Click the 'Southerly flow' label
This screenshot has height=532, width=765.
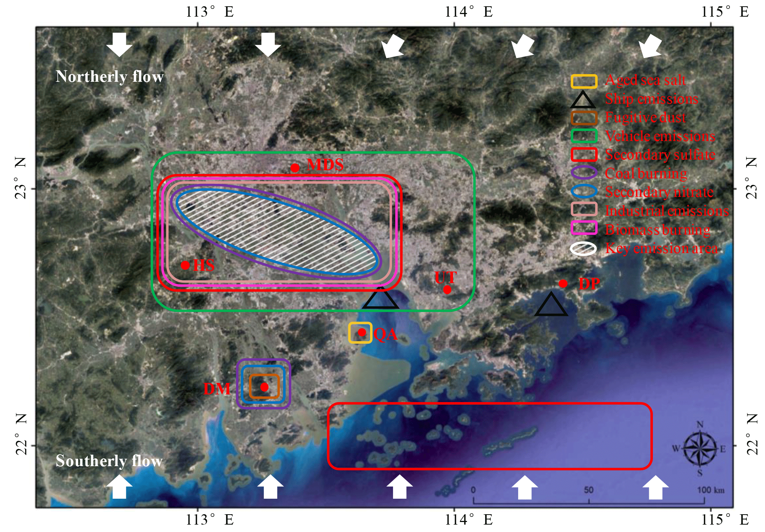click(x=109, y=461)
